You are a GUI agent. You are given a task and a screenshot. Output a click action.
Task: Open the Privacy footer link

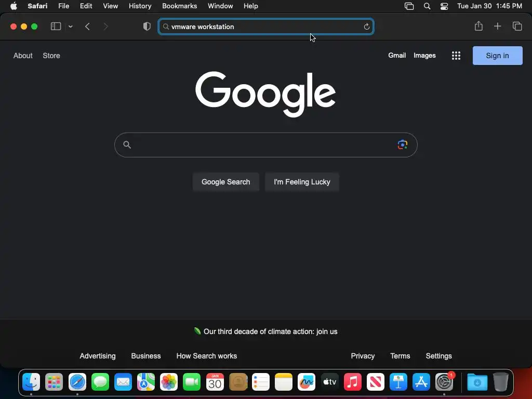pos(363,356)
